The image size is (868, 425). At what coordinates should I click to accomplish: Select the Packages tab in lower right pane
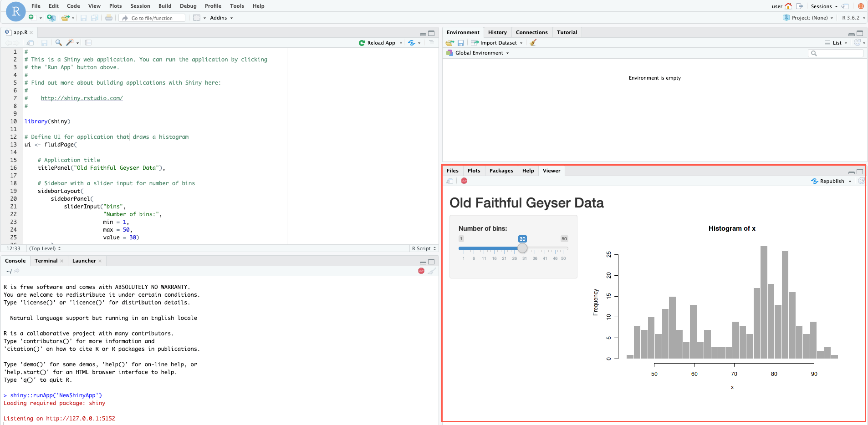(500, 171)
